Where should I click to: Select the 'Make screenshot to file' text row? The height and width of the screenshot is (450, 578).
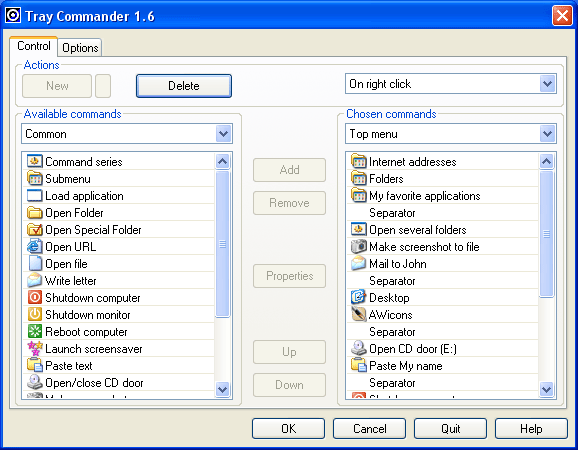click(443, 247)
